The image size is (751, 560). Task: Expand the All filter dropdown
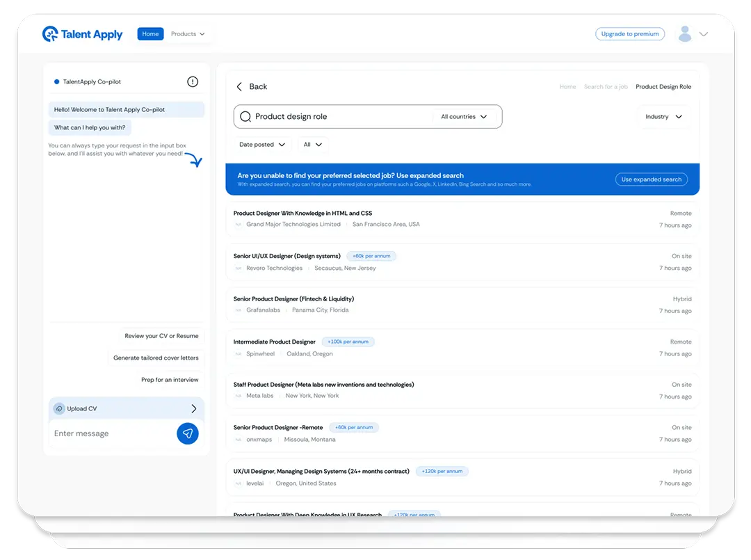point(313,144)
